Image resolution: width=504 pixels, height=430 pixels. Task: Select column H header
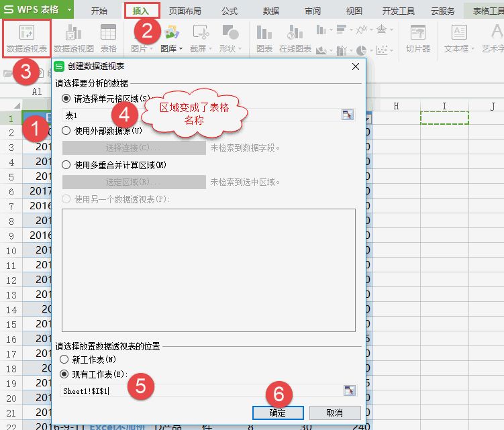(x=396, y=106)
